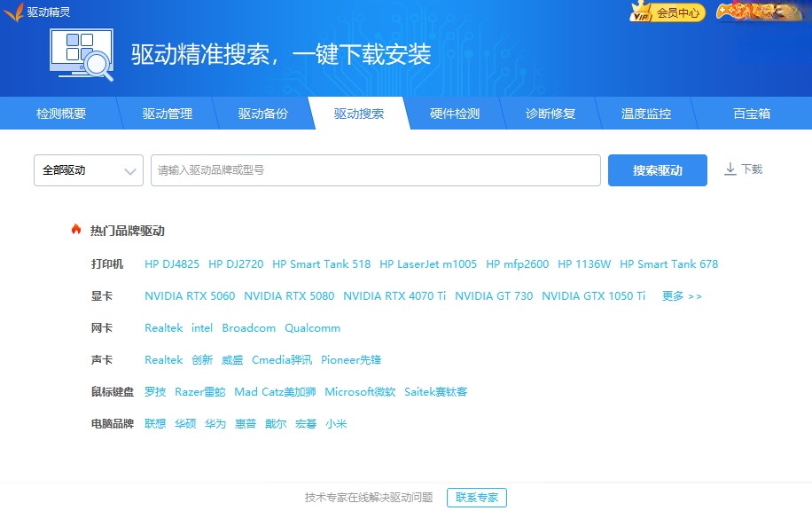Image resolution: width=812 pixels, height=511 pixels.
Task: Show more graphics cards via 更多 >>
Action: pyautogui.click(x=682, y=296)
